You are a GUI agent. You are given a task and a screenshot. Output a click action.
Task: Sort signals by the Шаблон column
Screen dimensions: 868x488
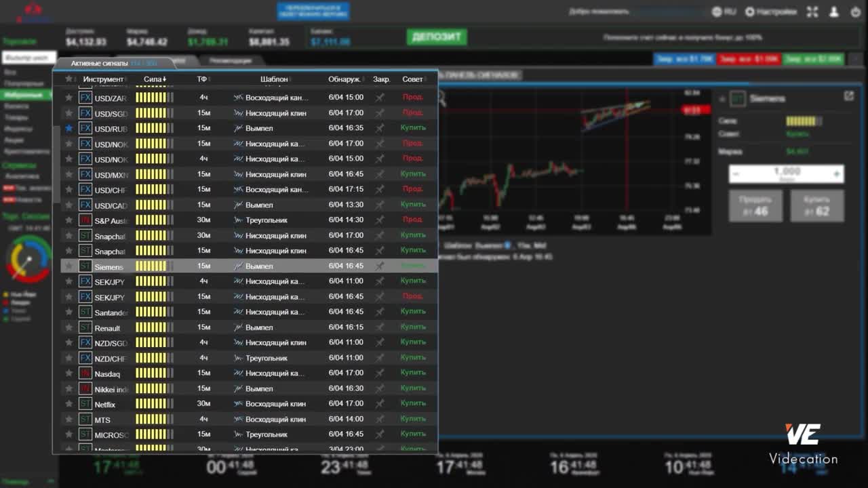(274, 79)
